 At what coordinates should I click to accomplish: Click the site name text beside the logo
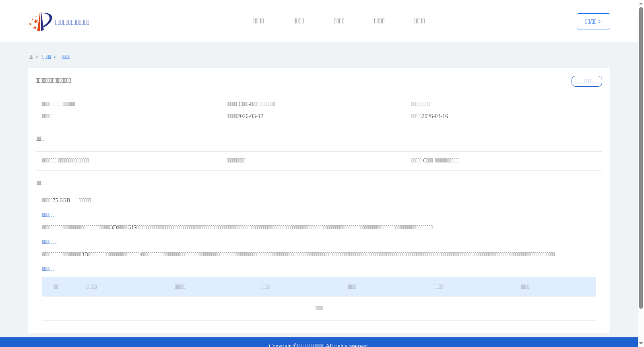72,22
